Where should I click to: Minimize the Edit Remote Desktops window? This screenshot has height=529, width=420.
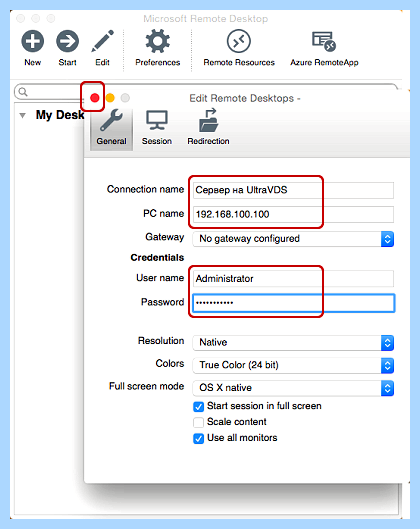(110, 98)
